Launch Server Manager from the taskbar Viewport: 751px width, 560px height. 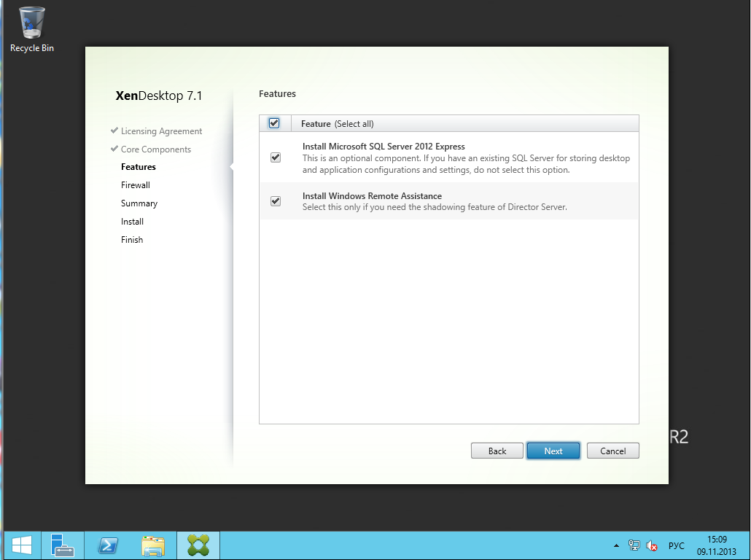62,545
